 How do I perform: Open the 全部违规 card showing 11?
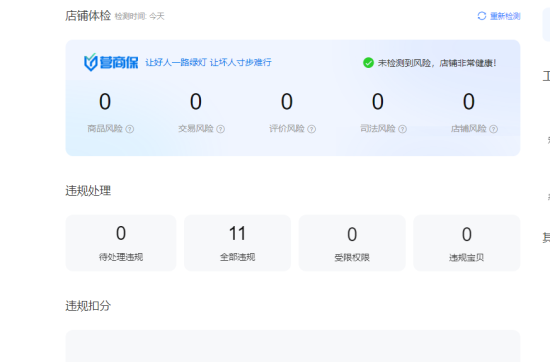[237, 243]
